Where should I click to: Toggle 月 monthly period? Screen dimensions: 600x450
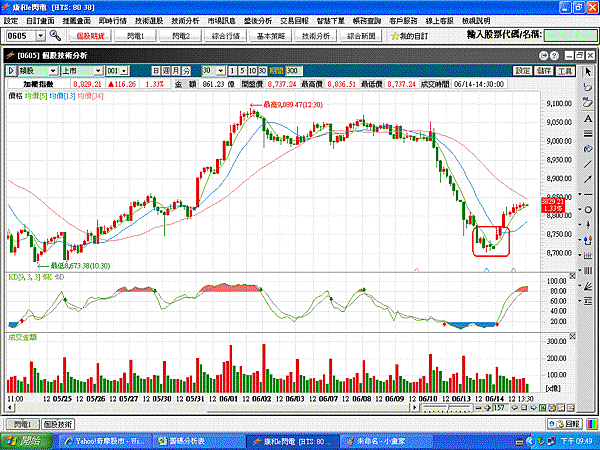[176, 71]
